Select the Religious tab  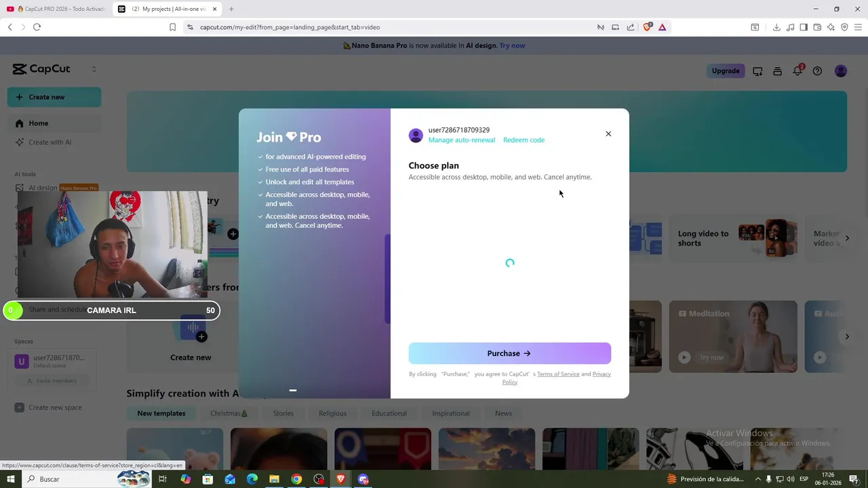pos(332,413)
